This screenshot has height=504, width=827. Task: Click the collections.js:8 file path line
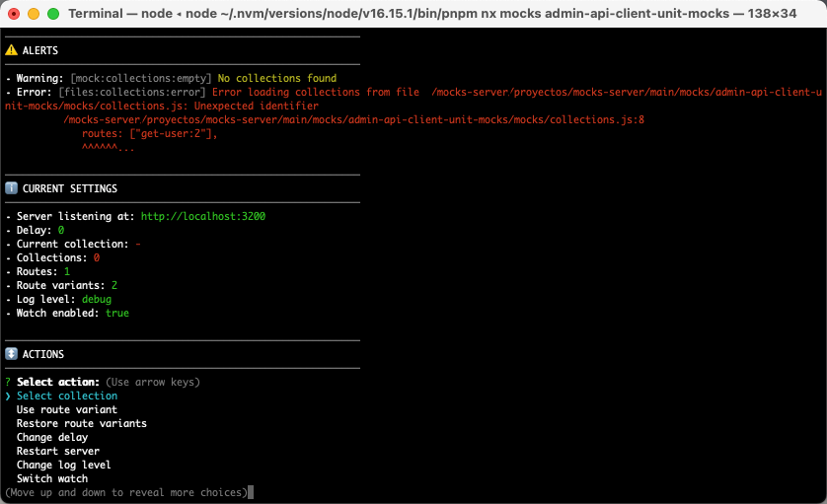354,119
